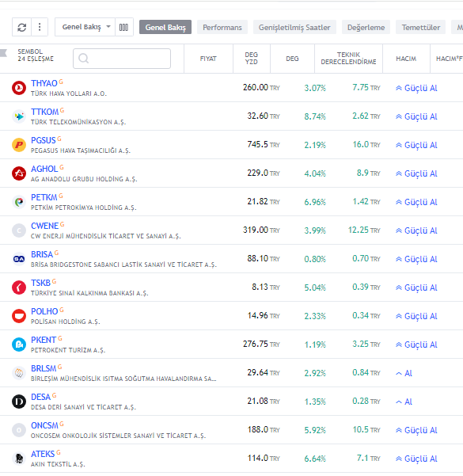This screenshot has height=476, width=463.
Task: Click the flag icon beside SEMBOL header
Action: pos(3,53)
